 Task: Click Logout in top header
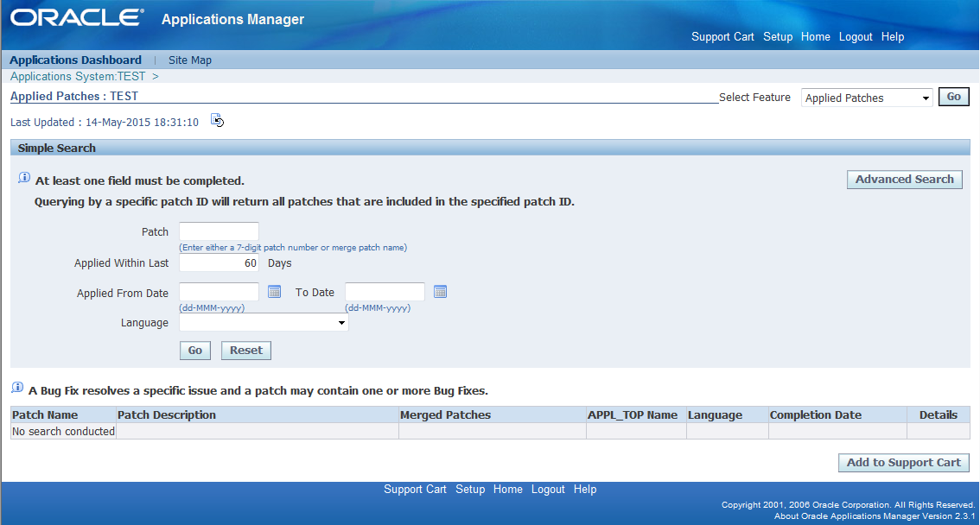pos(856,37)
